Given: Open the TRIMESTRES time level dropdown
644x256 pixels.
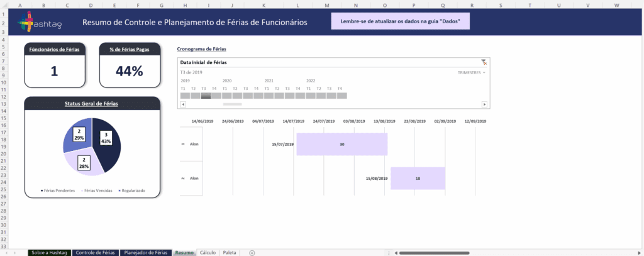Looking at the screenshot, I should [x=472, y=72].
